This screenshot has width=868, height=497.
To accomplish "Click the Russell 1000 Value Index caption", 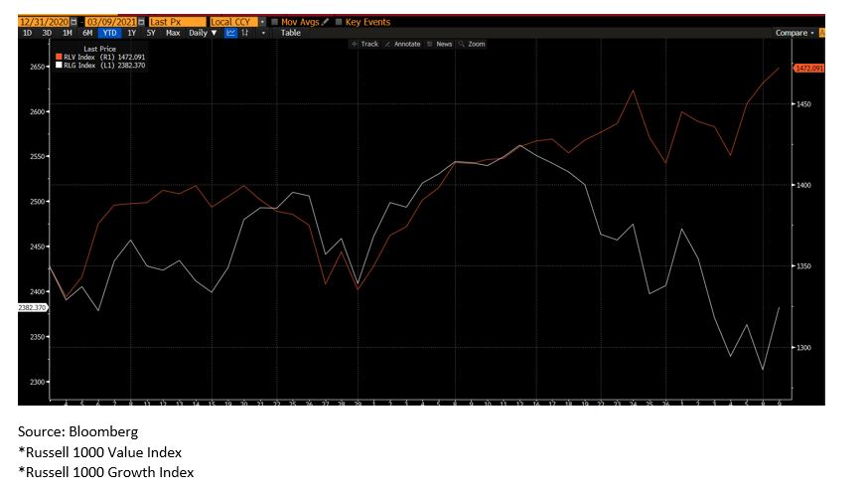I will [x=99, y=452].
